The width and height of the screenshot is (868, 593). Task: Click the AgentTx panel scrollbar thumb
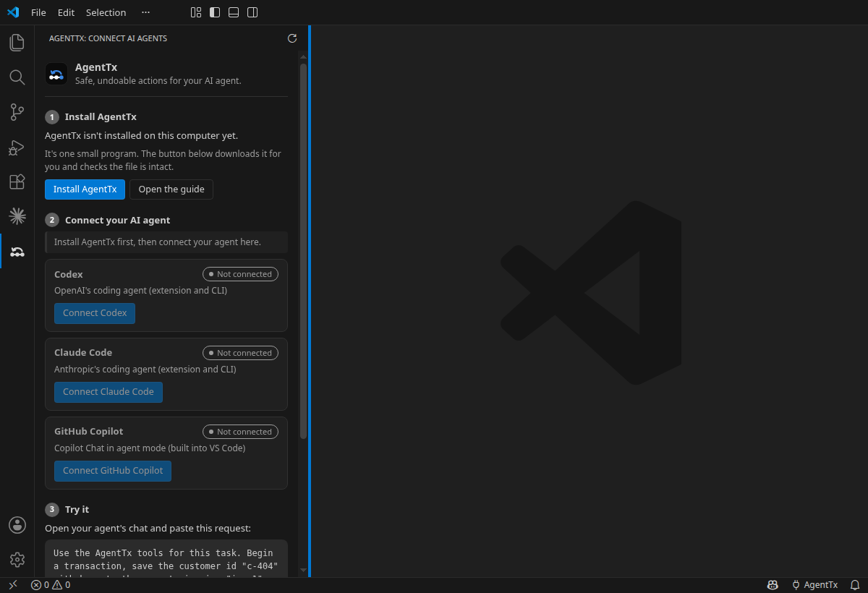point(304,251)
